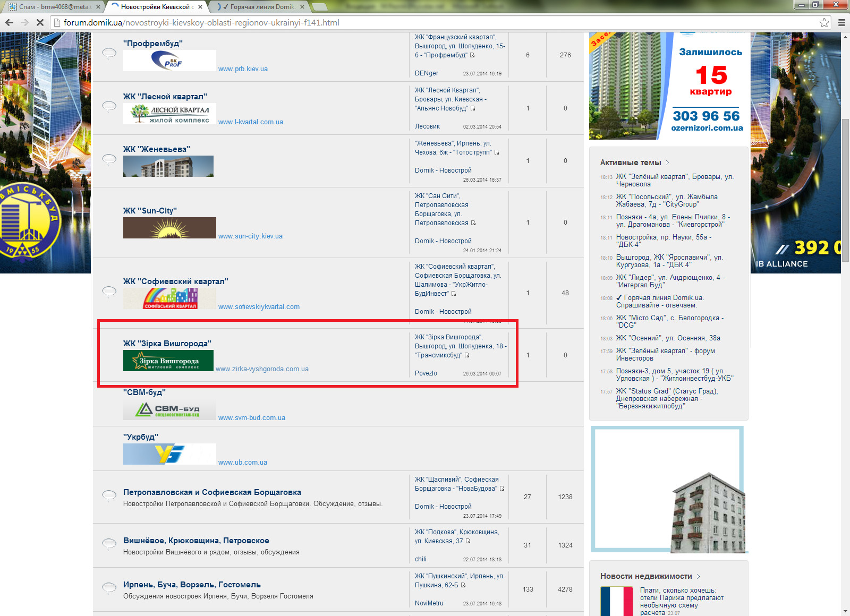Open www.prb.kiev.ua link
The image size is (850, 616).
[x=243, y=69]
